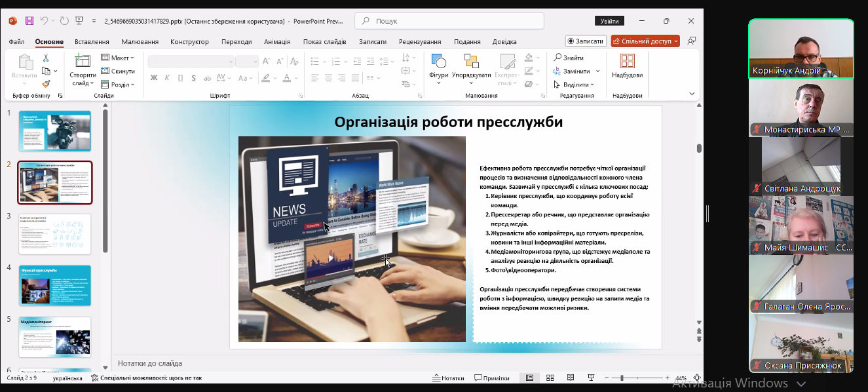Align text right in Абзац group
868x392 pixels.
point(341,78)
